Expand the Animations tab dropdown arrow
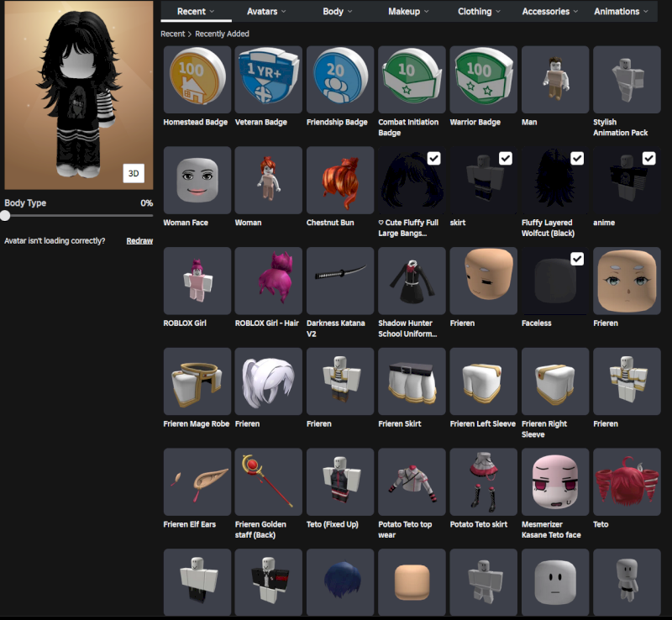Screen dimensions: 672x620 click(x=646, y=12)
